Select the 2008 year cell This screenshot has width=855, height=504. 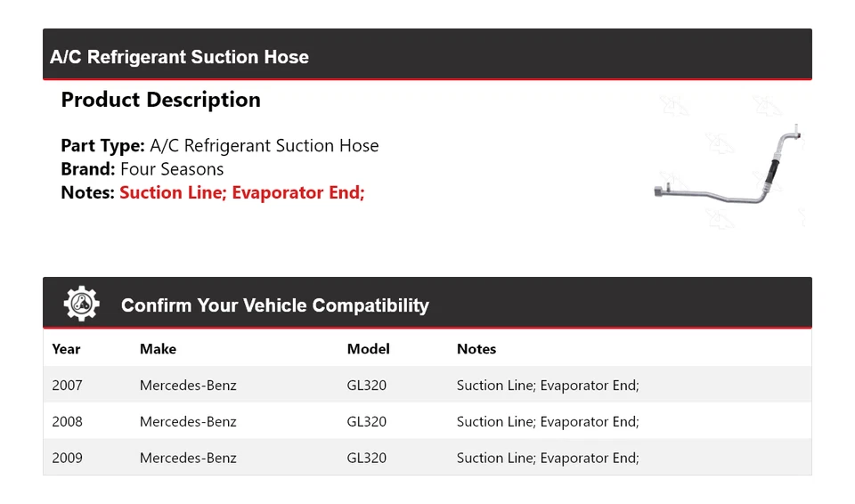point(67,422)
